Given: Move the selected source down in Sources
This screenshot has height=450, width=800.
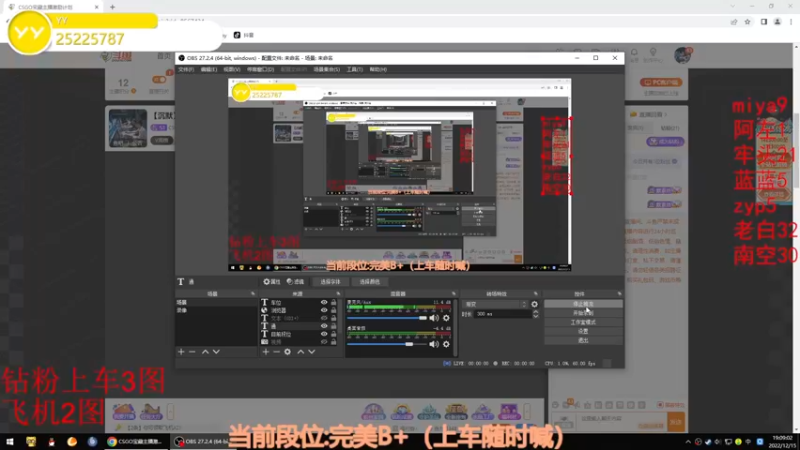Looking at the screenshot, I should click(312, 352).
